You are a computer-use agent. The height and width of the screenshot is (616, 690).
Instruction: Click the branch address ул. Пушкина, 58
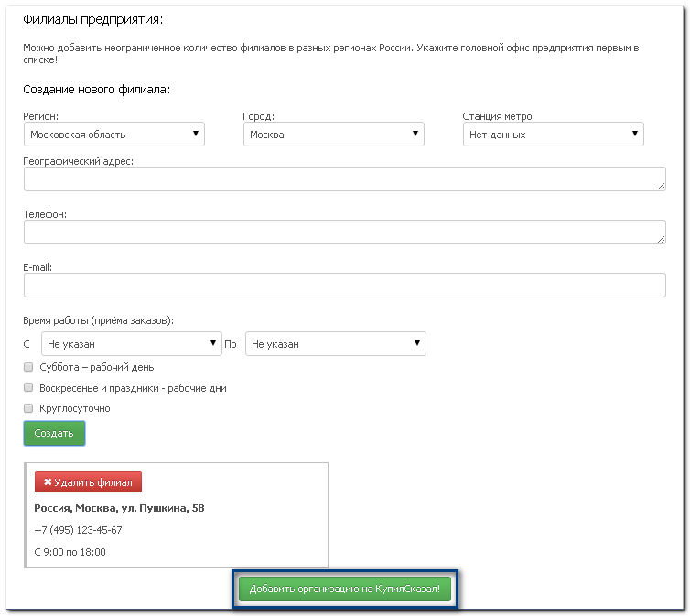tap(119, 508)
